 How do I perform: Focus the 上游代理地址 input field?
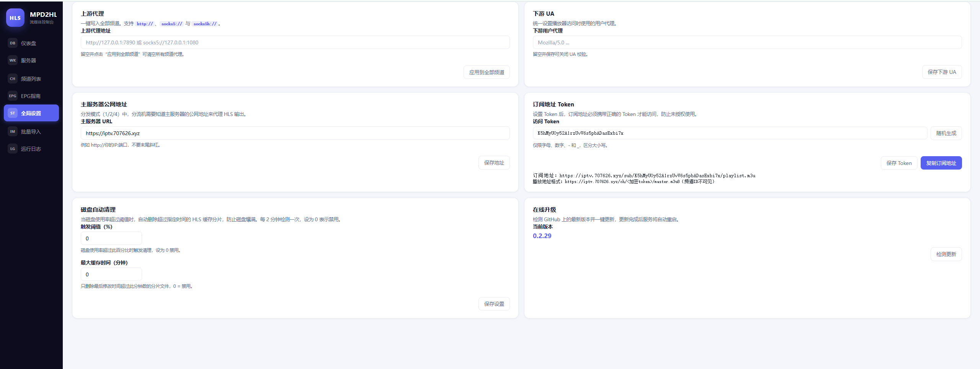[x=295, y=42]
